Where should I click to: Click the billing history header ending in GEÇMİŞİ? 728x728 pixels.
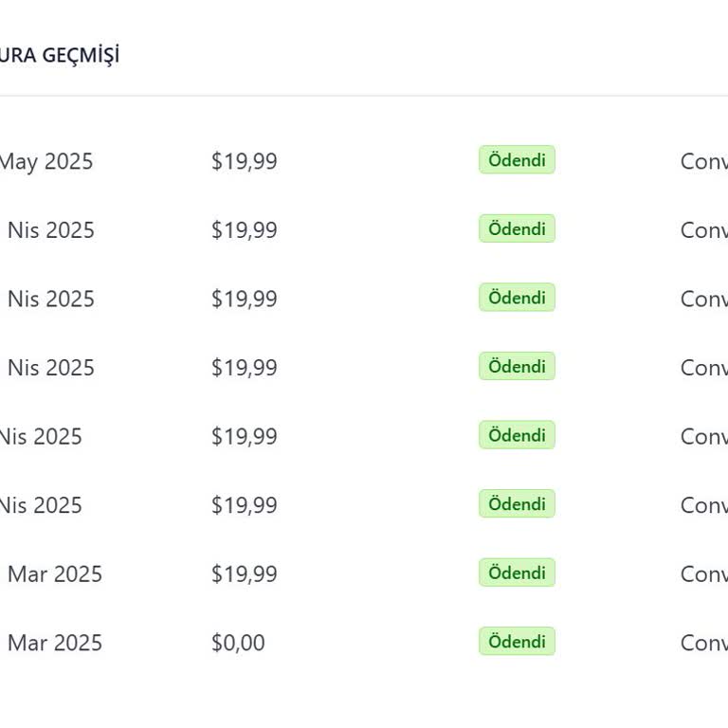coord(59,55)
